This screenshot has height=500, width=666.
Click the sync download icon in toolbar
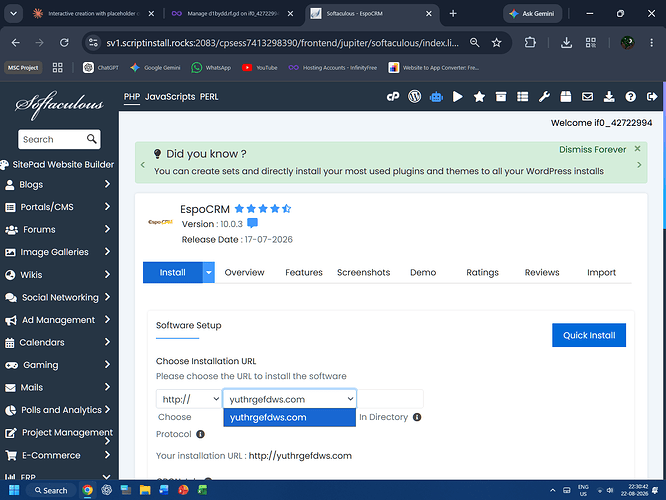(x=609, y=97)
